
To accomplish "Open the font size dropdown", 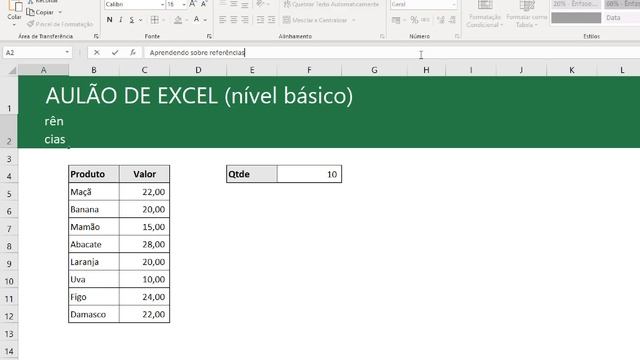I will pos(184,4).
